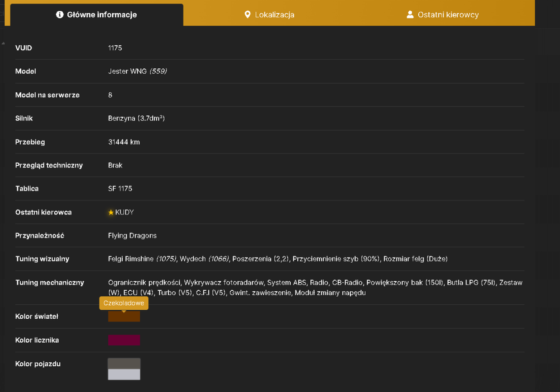Click the dark gray upper Kolor pojazdu swatch

pyautogui.click(x=124, y=364)
